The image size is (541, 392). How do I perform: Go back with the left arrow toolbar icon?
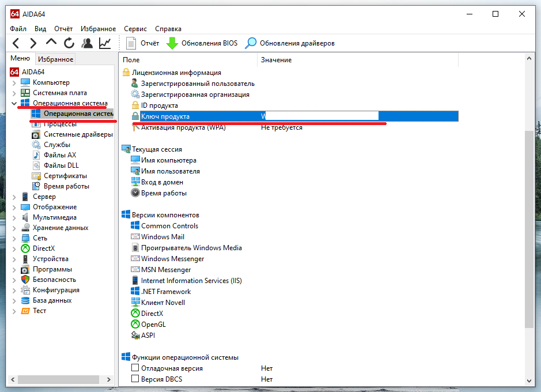pyautogui.click(x=16, y=43)
